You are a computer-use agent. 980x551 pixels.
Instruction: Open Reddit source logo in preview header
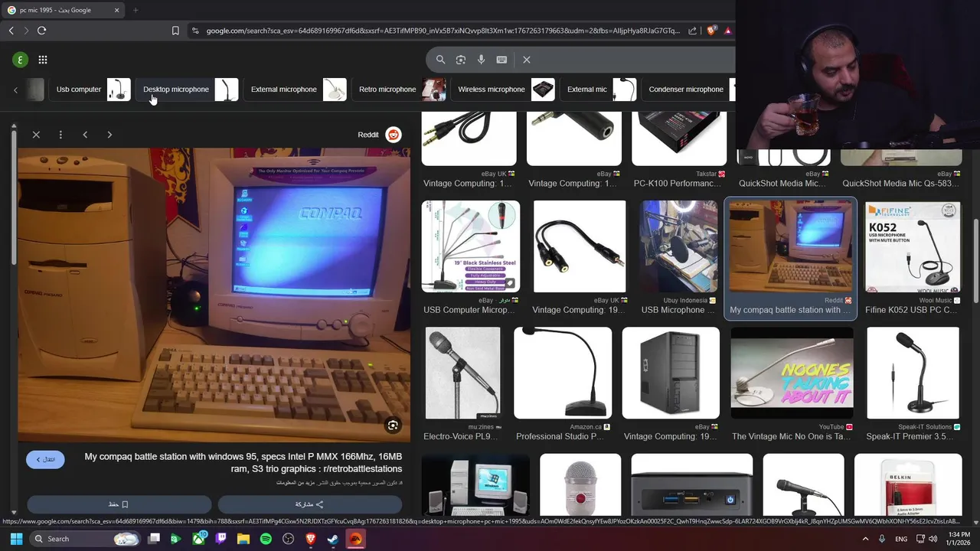(x=393, y=135)
